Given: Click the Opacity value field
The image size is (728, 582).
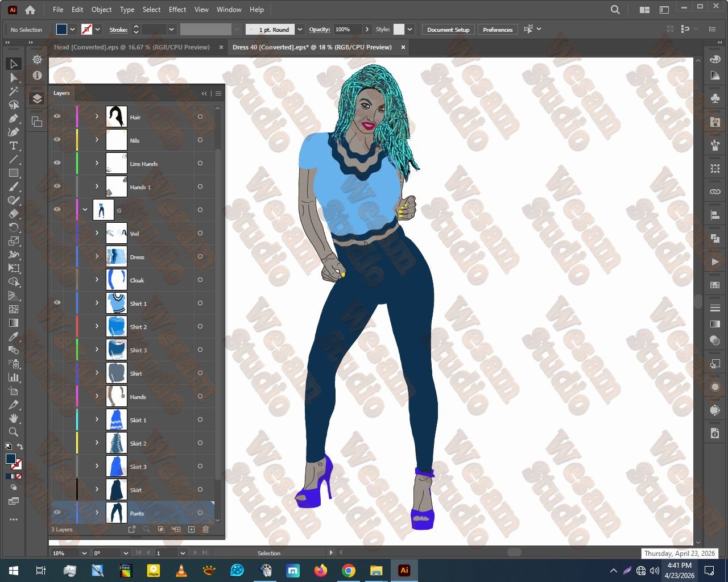Looking at the screenshot, I should [347, 30].
